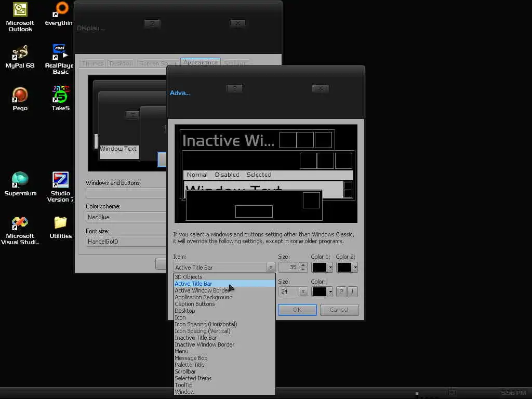The image size is (532, 399).
Task: Pick the ToolTip entry
Action: 224,385
